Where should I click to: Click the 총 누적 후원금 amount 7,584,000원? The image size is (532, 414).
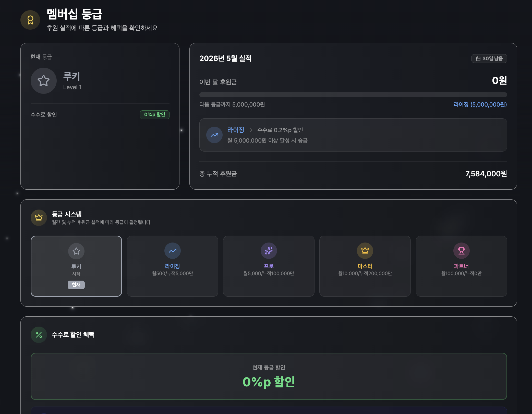click(486, 174)
